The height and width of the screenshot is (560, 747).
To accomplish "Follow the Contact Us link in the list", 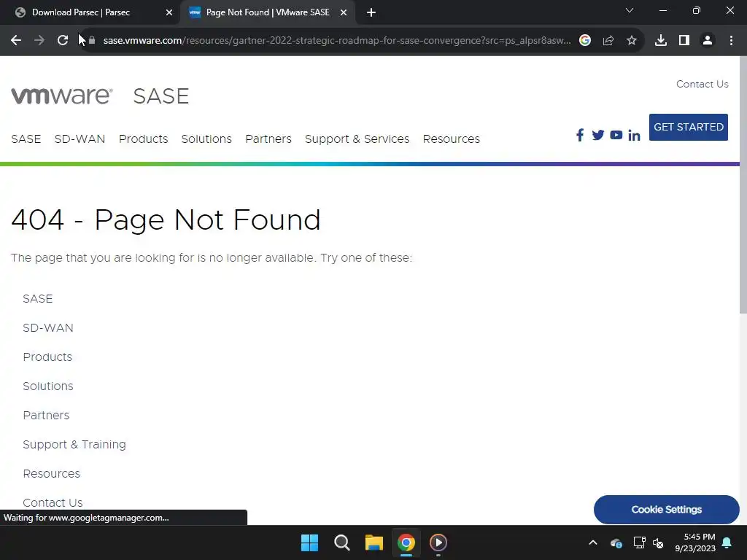I will (53, 503).
